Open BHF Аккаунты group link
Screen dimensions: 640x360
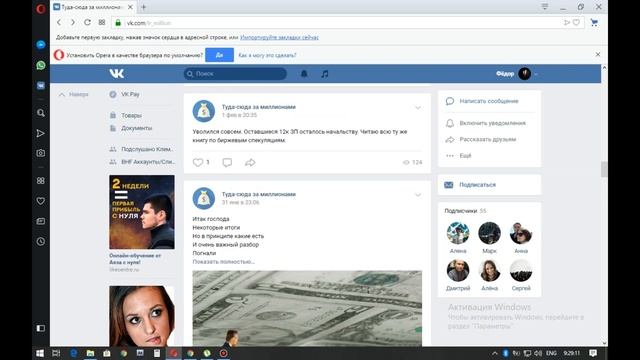142,162
